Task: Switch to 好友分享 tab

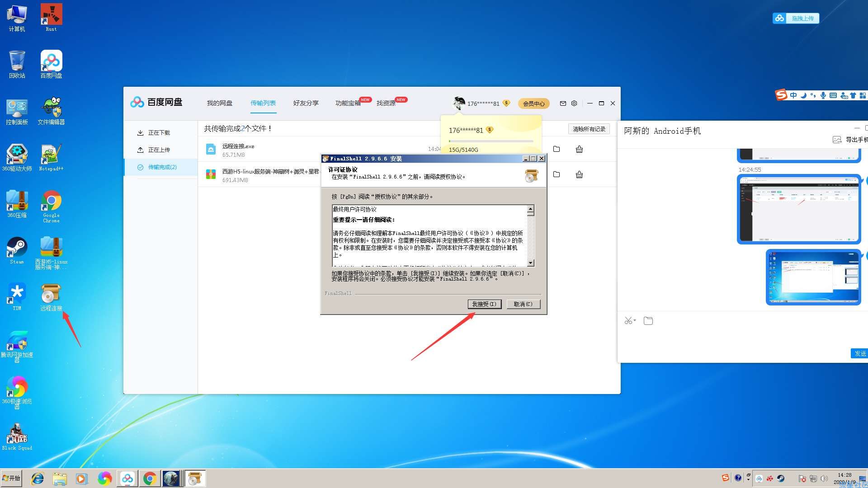Action: (306, 103)
